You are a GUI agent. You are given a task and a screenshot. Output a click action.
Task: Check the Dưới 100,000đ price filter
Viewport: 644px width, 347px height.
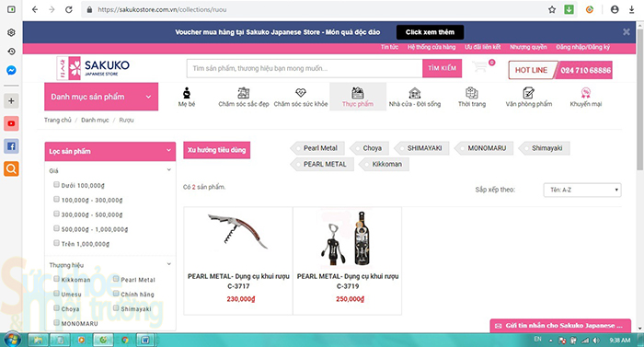coord(57,185)
